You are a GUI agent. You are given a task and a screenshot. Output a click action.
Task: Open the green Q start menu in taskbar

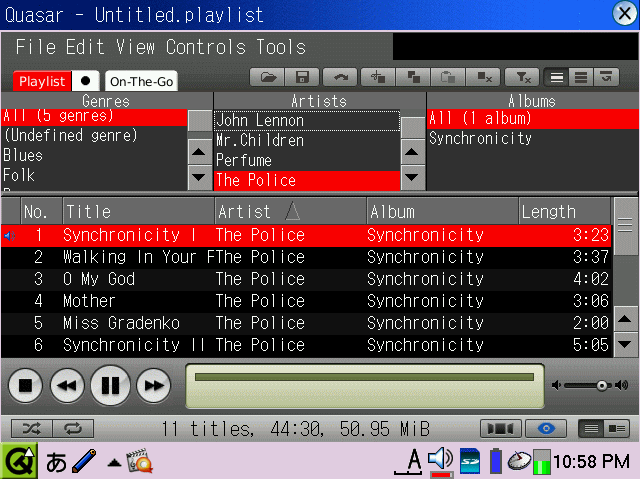[19, 461]
